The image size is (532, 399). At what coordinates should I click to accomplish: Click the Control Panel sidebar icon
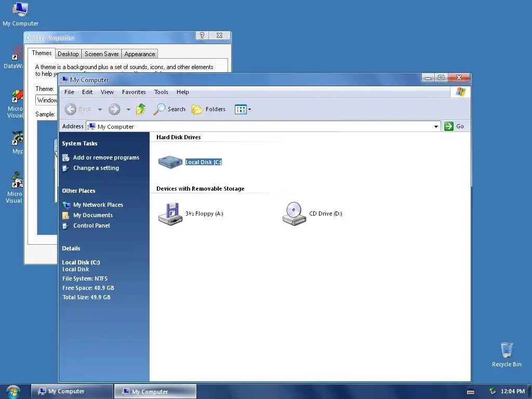click(x=66, y=226)
